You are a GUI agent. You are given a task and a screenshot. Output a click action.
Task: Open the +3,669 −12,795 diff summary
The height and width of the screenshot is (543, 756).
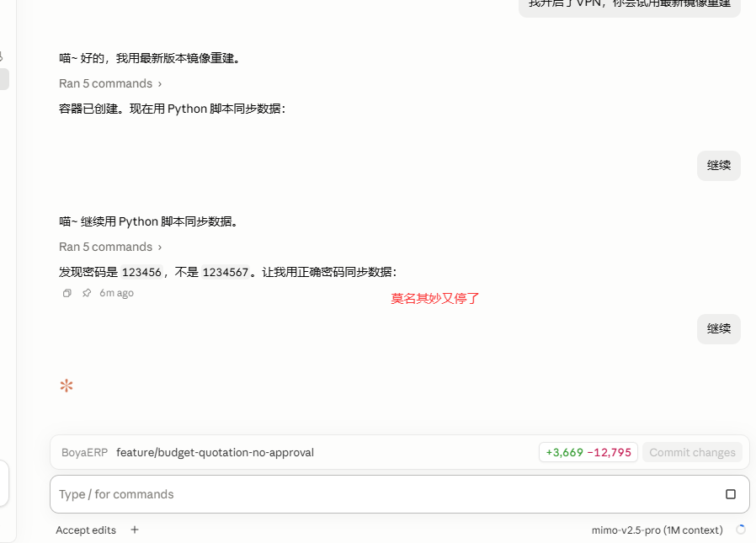(x=588, y=452)
